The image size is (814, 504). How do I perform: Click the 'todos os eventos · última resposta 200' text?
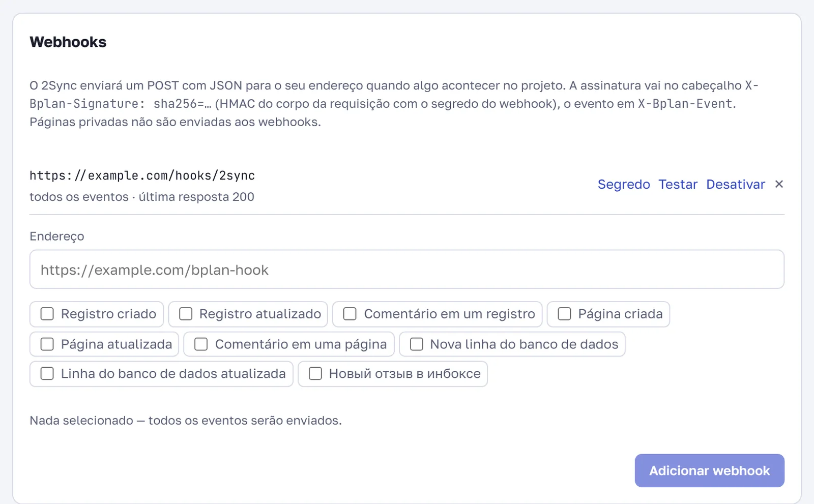(x=142, y=197)
